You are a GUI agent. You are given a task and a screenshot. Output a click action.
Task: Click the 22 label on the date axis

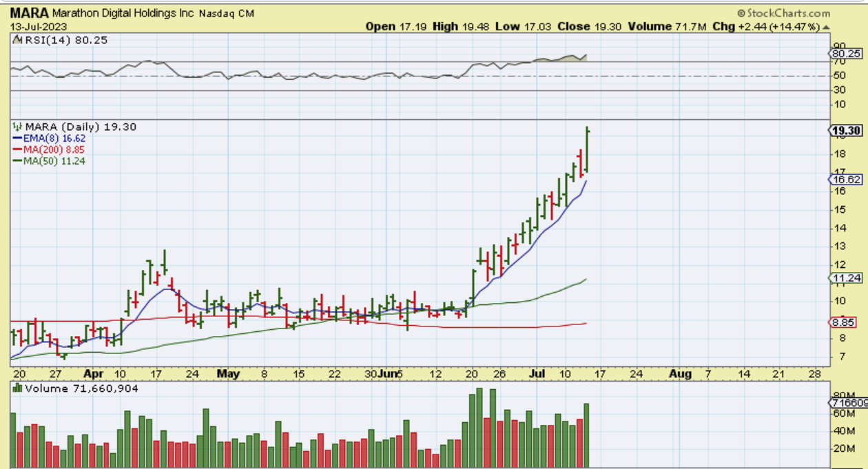335,373
